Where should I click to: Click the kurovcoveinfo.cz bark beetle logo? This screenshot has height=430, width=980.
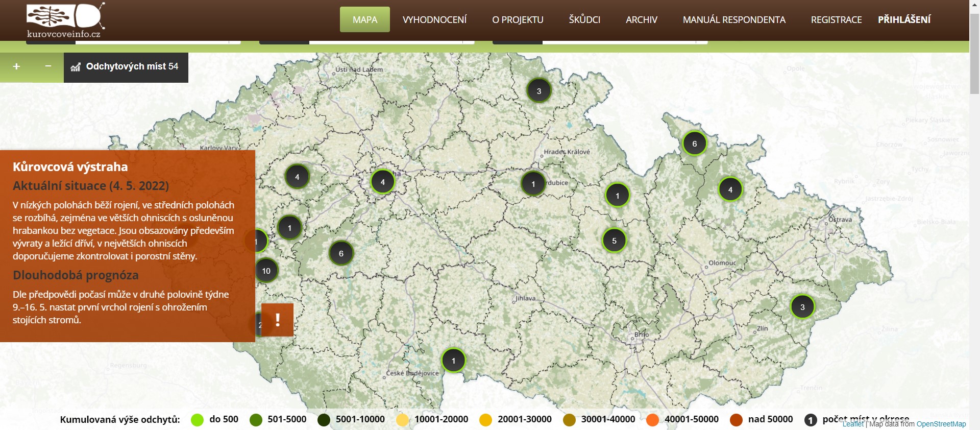tap(65, 20)
